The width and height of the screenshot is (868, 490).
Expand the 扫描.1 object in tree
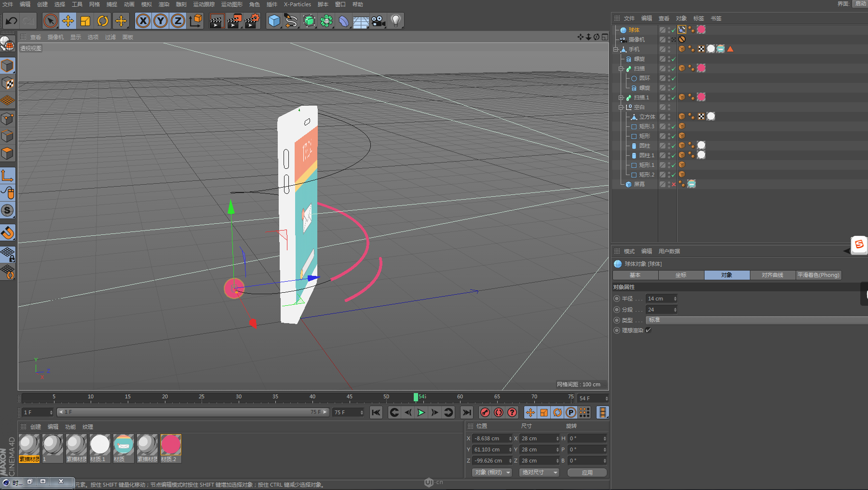[621, 97]
